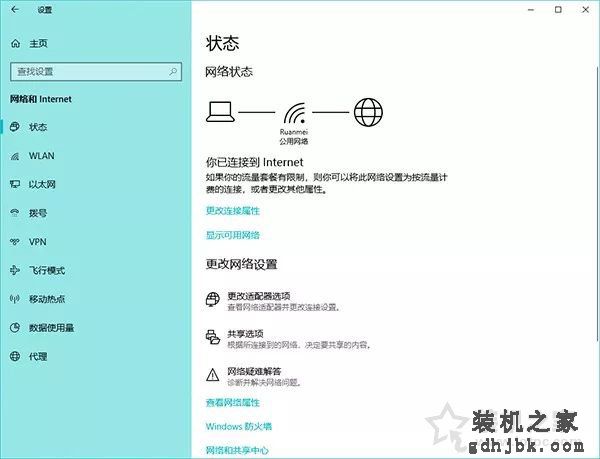Screen dimensions: 600x459
Task: Open the 网络和共享中心 link
Action: (237, 450)
